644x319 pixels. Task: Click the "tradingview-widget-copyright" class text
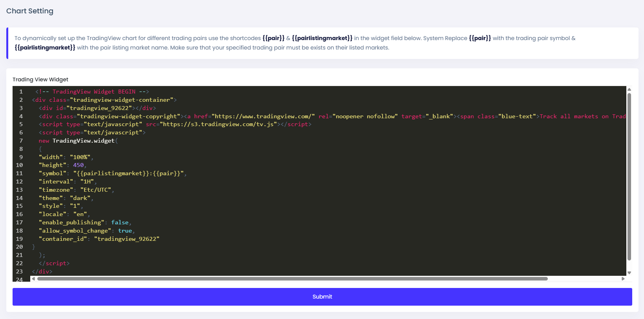(129, 116)
